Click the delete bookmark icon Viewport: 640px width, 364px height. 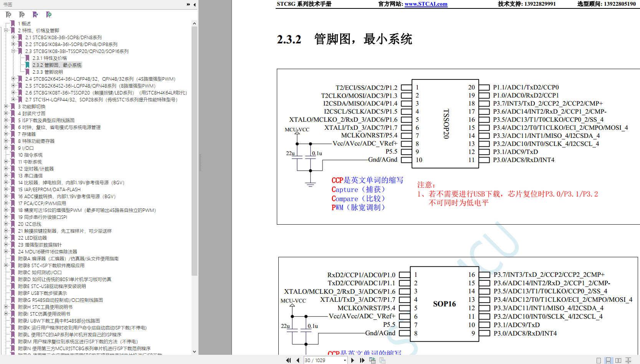coord(8,15)
